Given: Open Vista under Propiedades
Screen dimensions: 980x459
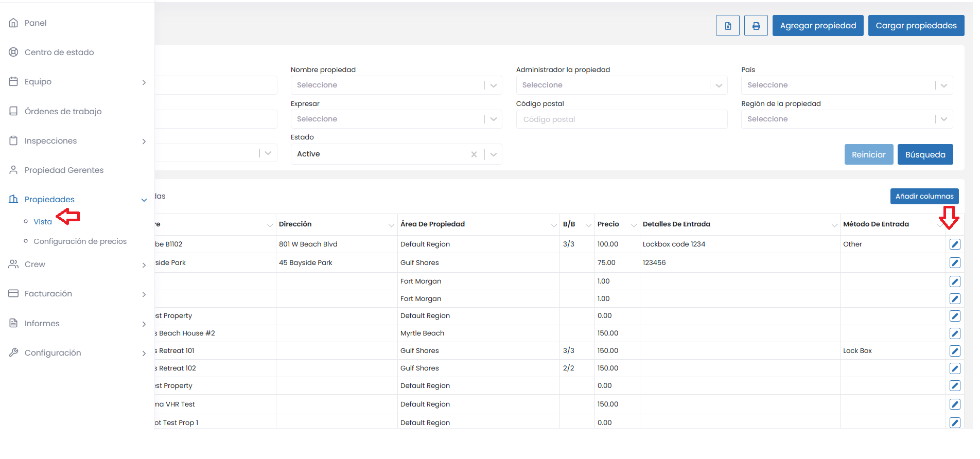Looking at the screenshot, I should pos(43,222).
